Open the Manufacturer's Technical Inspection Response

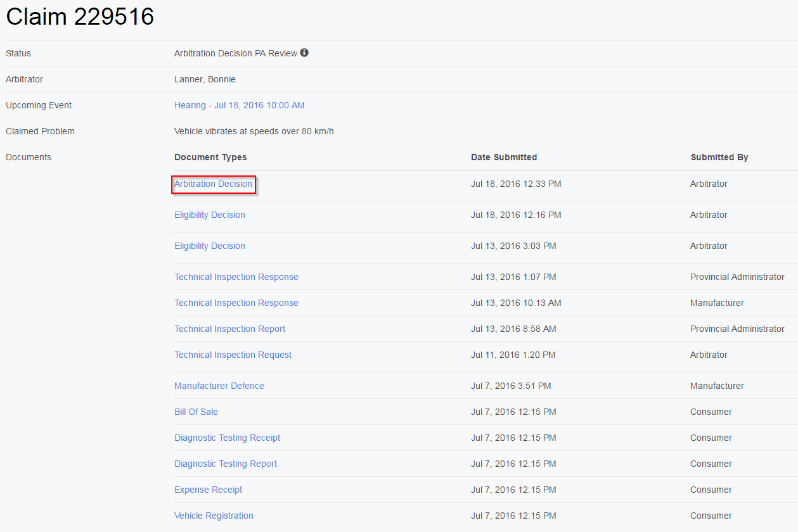coord(236,303)
